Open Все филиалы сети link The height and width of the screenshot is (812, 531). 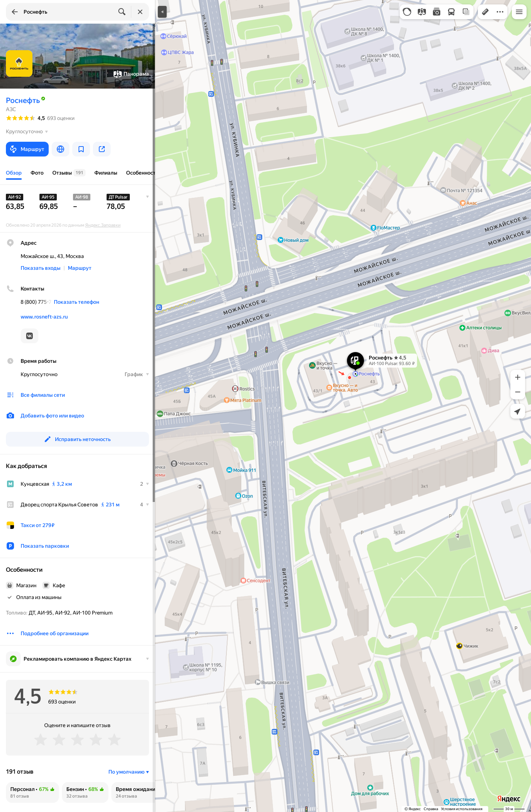pos(43,395)
